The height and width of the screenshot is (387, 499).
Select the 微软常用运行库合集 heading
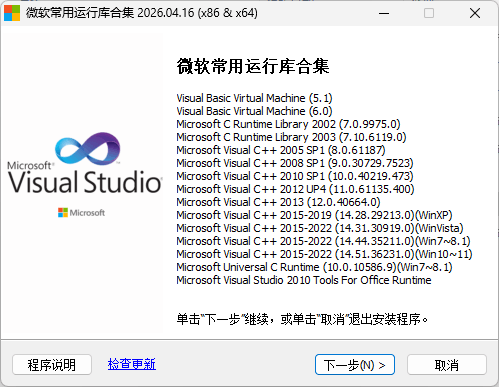[x=253, y=66]
